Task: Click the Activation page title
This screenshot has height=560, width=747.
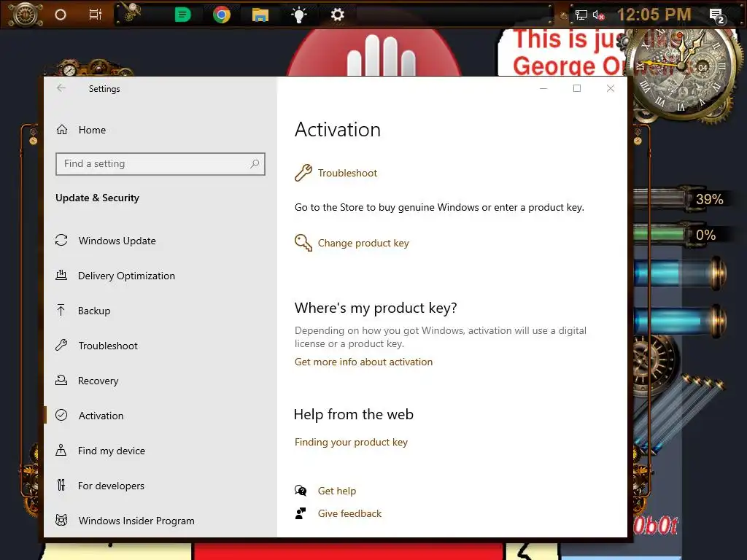Action: click(337, 130)
